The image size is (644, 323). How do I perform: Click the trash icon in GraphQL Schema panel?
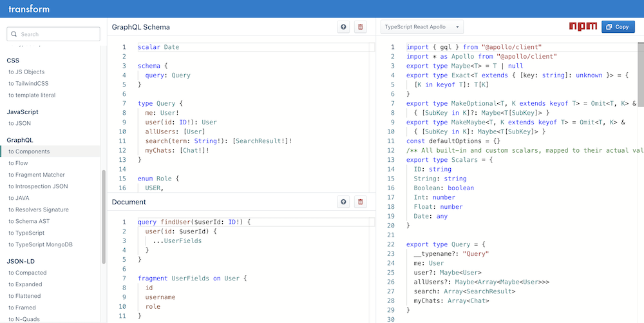coord(361,27)
